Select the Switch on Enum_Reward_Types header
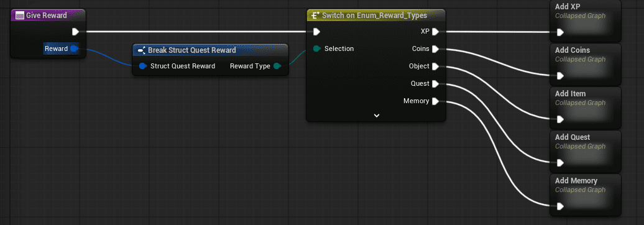 coord(376,16)
